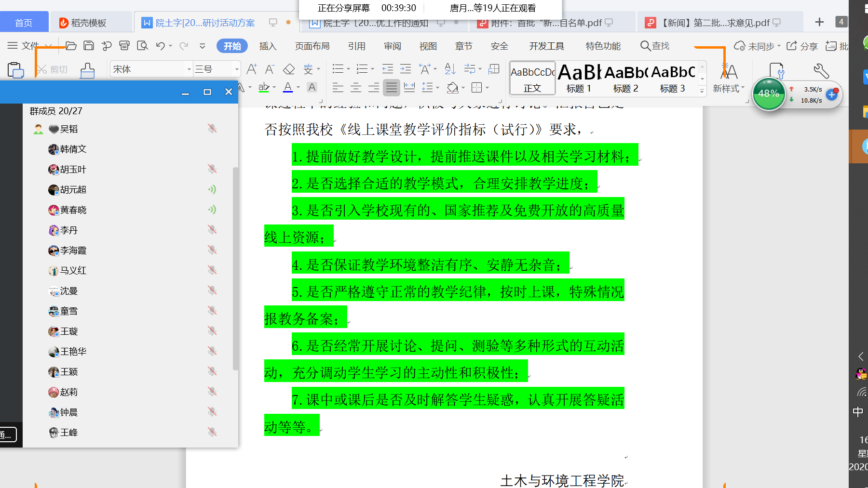This screenshot has width=868, height=488.
Task: Open the Print Preview icon
Action: 142,46
